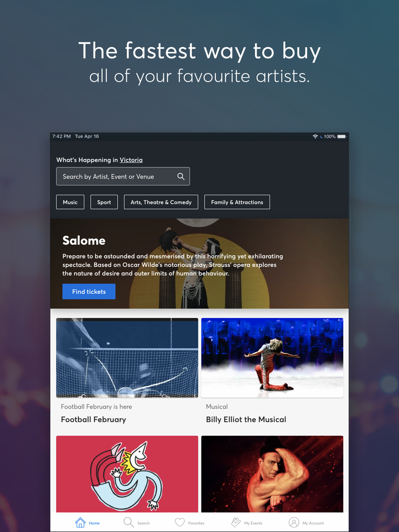This screenshot has width=399, height=532.
Task: Select the Music category filter
Action: (70, 202)
